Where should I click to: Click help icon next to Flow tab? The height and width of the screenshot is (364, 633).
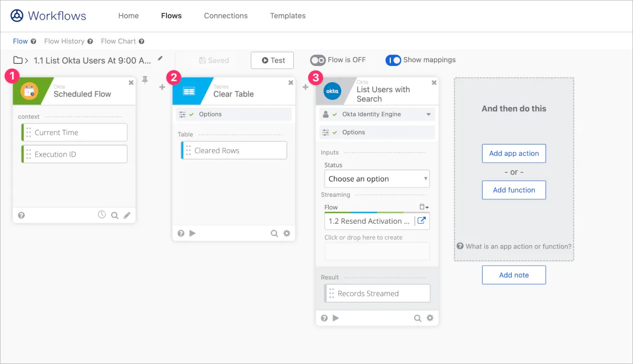(x=34, y=41)
